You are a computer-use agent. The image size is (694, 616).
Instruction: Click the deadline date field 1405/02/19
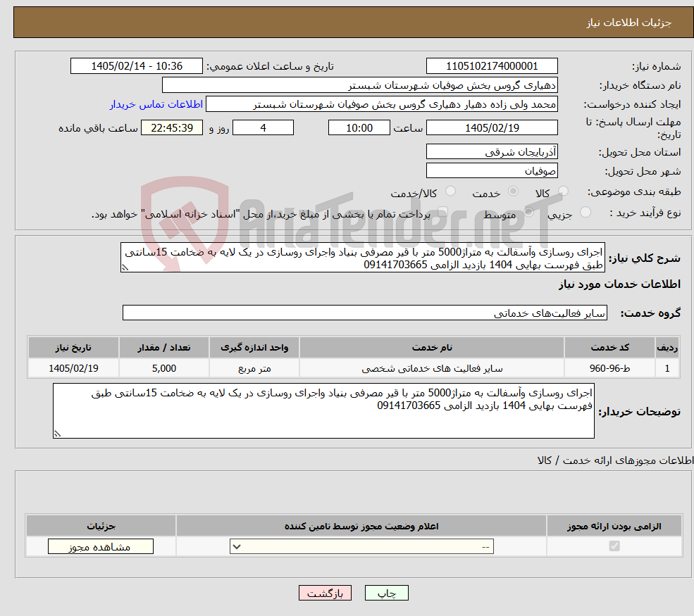[492, 128]
